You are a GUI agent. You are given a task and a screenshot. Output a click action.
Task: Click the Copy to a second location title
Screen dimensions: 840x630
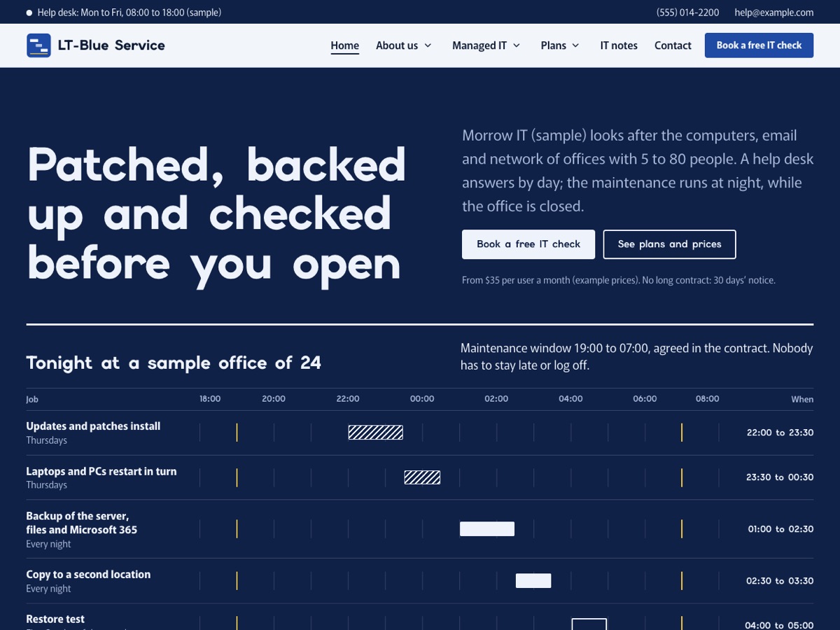coord(88,575)
